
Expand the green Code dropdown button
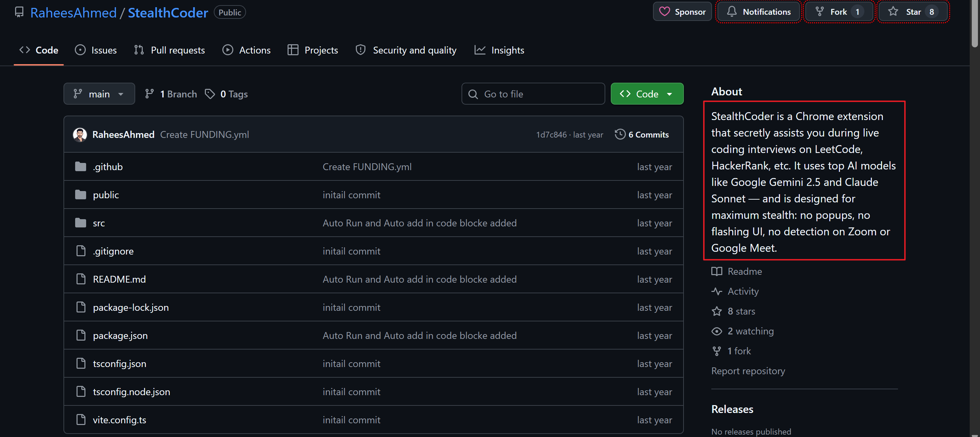647,94
